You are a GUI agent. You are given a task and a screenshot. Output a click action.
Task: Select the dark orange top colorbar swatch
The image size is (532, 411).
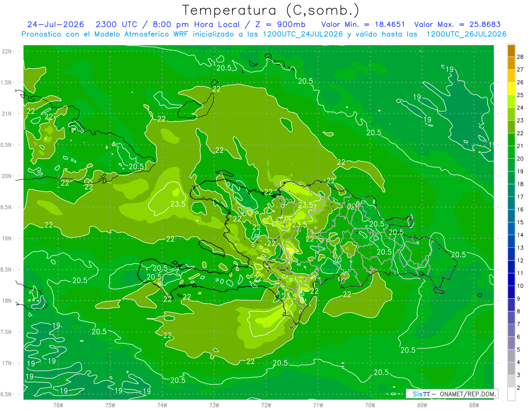[511, 51]
